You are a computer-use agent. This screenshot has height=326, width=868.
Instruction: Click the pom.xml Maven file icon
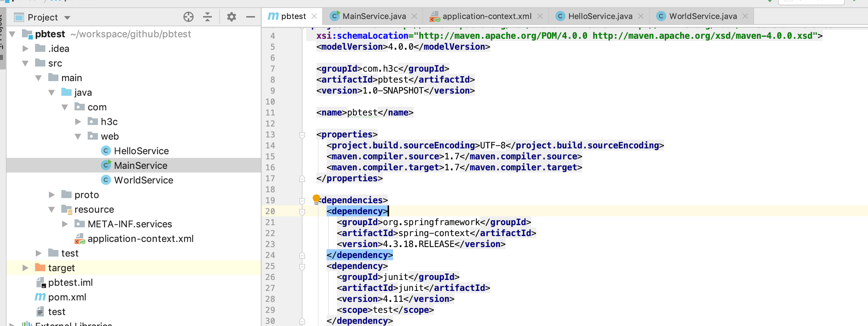40,297
